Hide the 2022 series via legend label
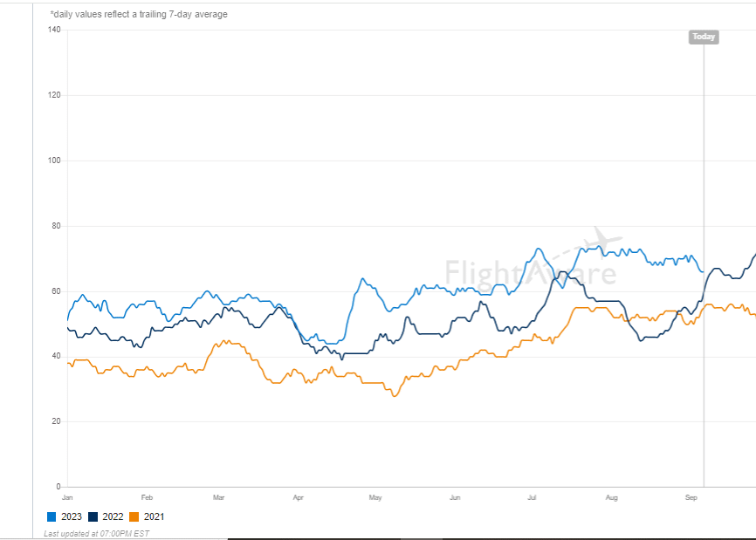This screenshot has height=540, width=756. [x=113, y=516]
